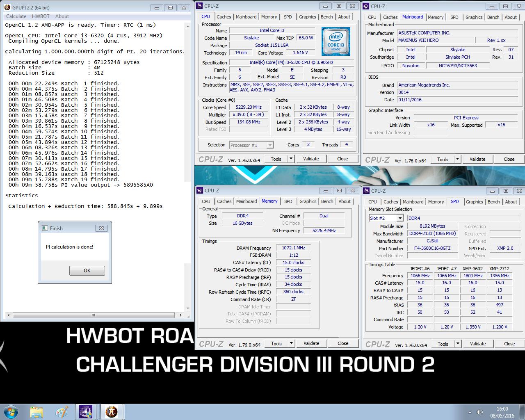Screen dimensions: 525x420
Task: Click the Finish dialog title icon
Action: (45, 228)
